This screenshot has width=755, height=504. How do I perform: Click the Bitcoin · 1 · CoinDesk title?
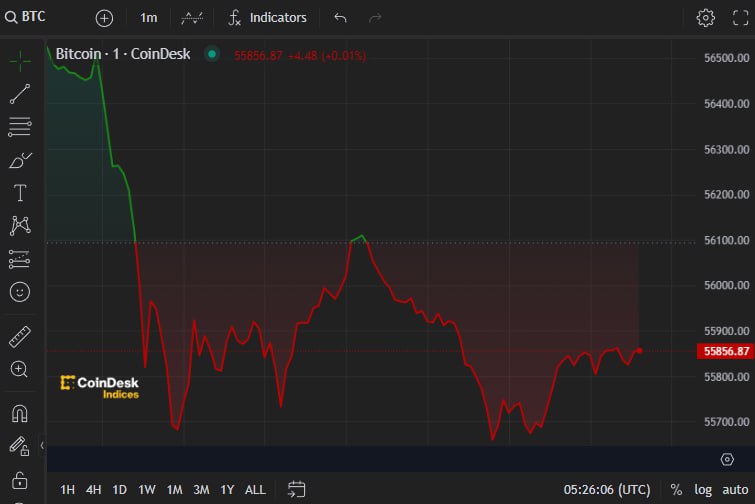click(x=123, y=54)
